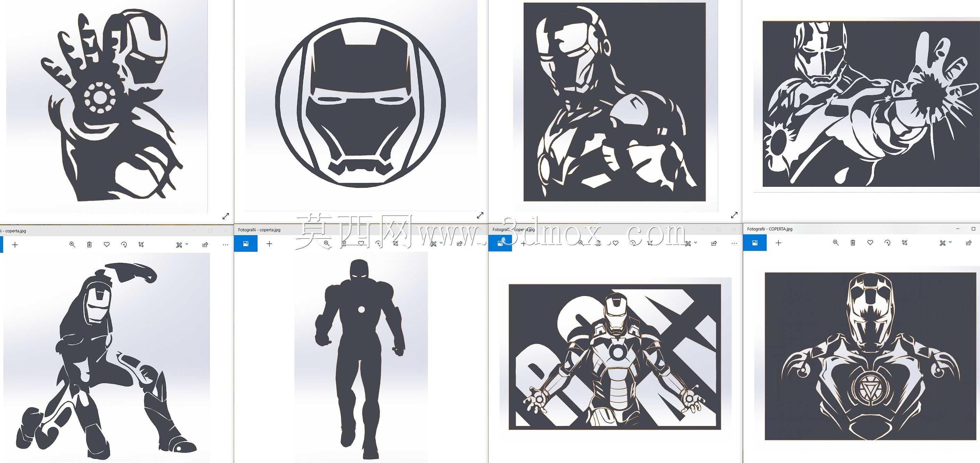Open Edit & Create in COPERTA.jpg window
980x463 pixels.
tap(943, 243)
